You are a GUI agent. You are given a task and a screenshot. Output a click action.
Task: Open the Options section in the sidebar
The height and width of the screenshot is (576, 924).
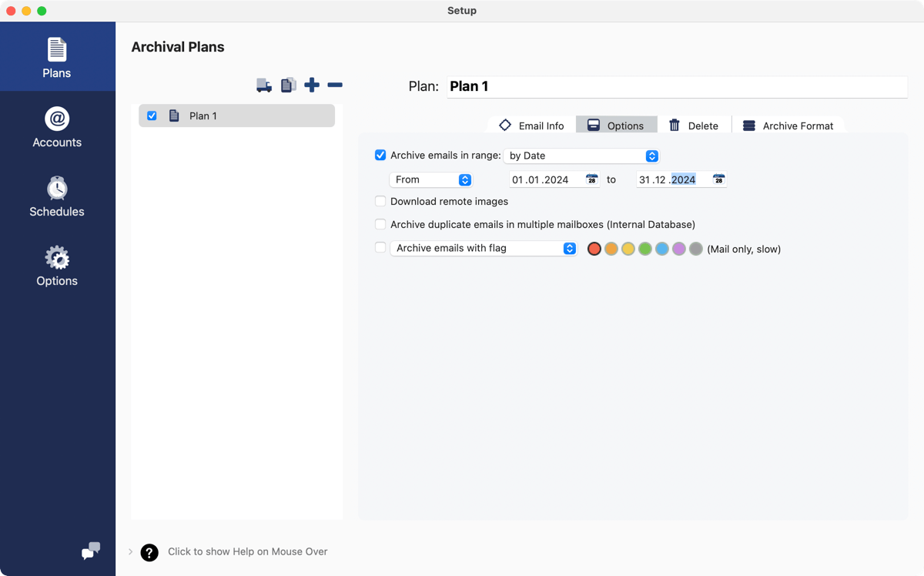pyautogui.click(x=56, y=264)
